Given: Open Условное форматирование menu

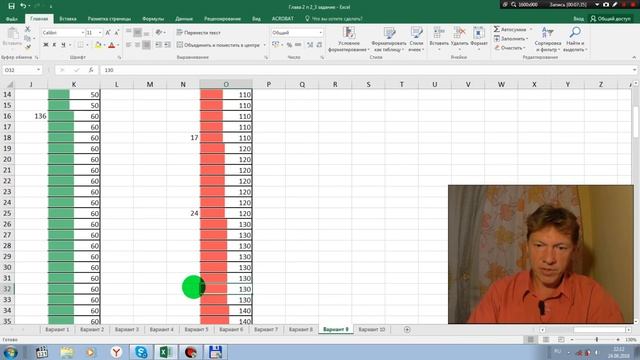Looking at the screenshot, I should [349, 40].
